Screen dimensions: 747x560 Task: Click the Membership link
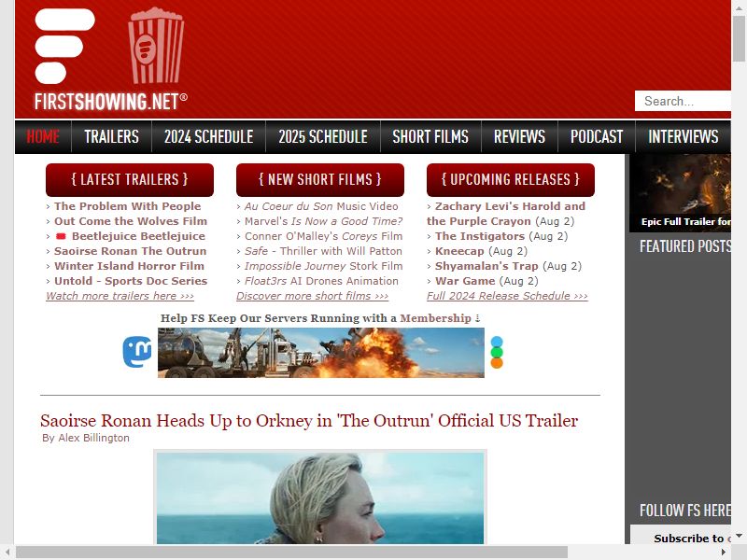click(435, 318)
